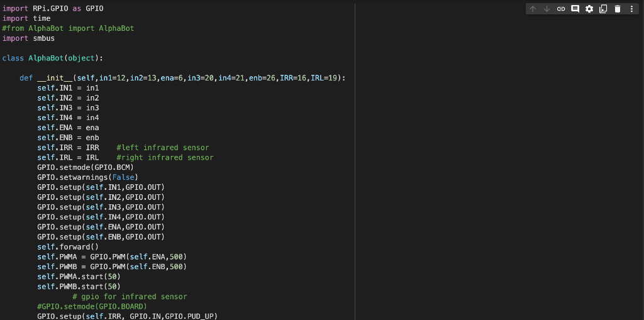Click the 'GPIO.setup(self.ENB,GPIO.OUT)' line
The width and height of the screenshot is (644, 320).
(x=101, y=237)
